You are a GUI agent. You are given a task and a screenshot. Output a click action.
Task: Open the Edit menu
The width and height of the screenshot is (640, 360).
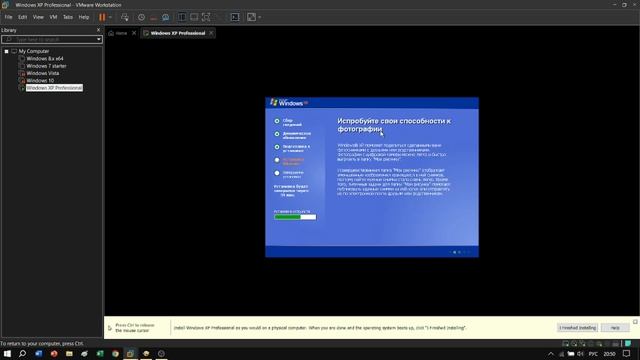pyautogui.click(x=22, y=17)
